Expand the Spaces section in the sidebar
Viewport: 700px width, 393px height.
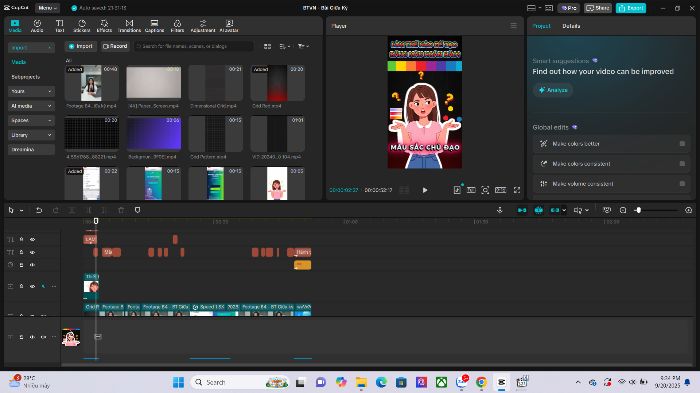[x=31, y=120]
